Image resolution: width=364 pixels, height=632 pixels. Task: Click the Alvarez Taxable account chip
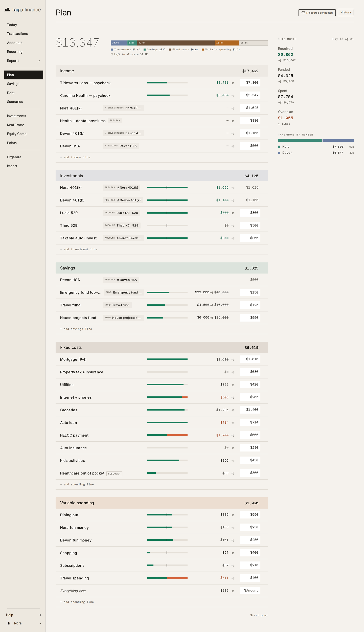click(x=123, y=238)
